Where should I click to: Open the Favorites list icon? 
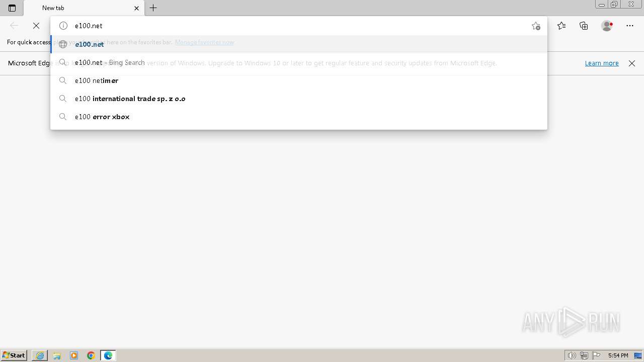pos(561,26)
